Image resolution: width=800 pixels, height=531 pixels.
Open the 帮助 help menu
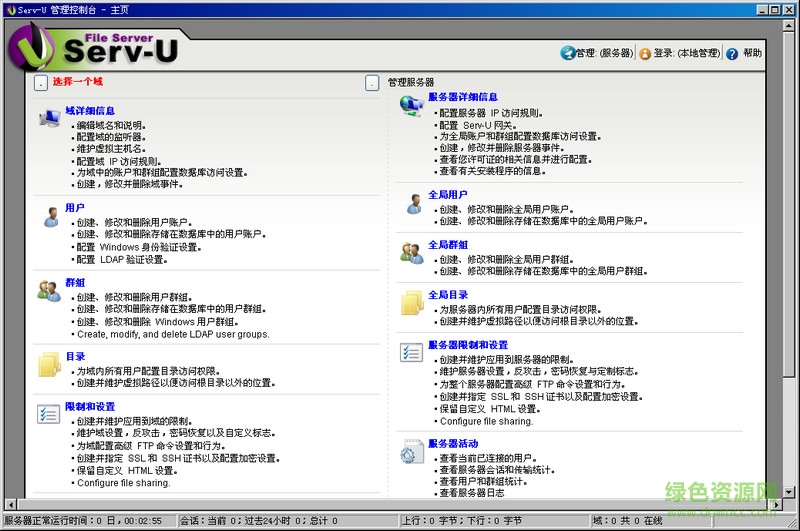pos(744,53)
